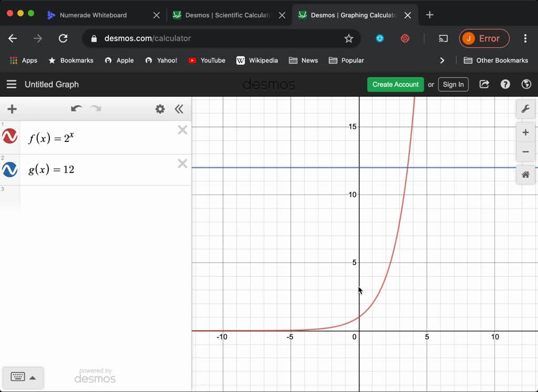538x392 pixels.
Task: Collapse the expression list with the double chevron
Action: coord(179,109)
